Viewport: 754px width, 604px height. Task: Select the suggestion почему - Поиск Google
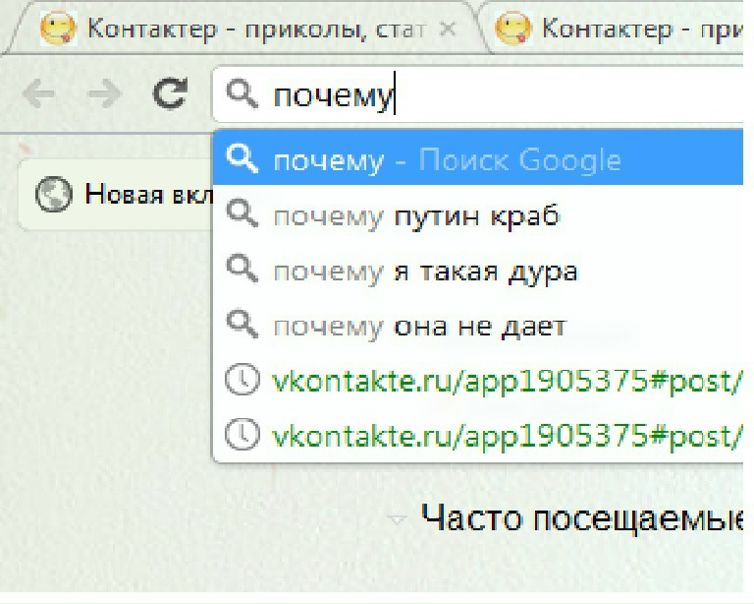coord(445,160)
